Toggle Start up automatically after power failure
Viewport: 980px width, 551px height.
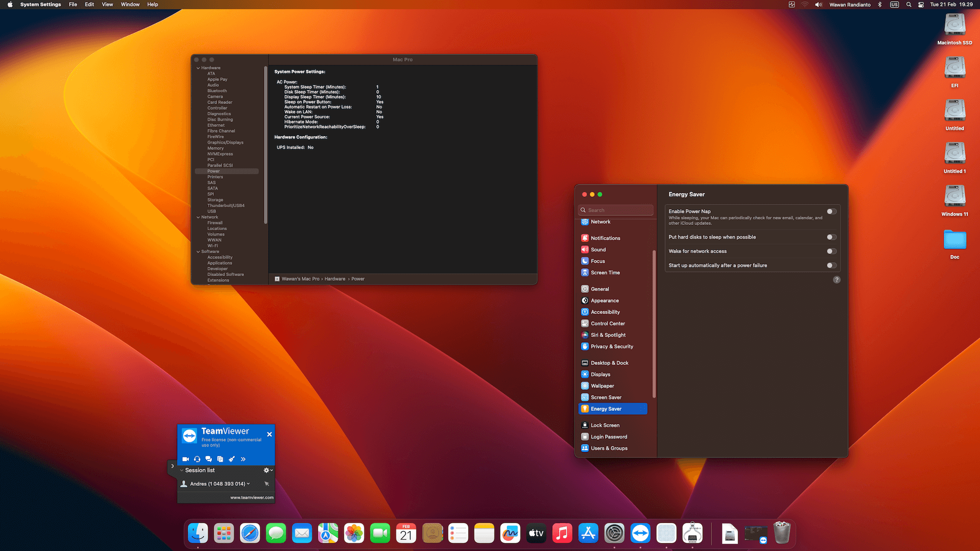[x=831, y=265]
